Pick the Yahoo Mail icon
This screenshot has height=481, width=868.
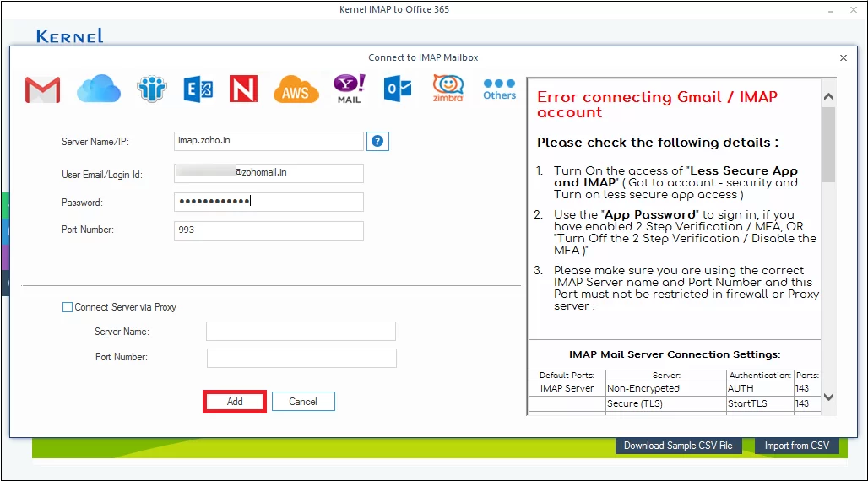tap(349, 89)
